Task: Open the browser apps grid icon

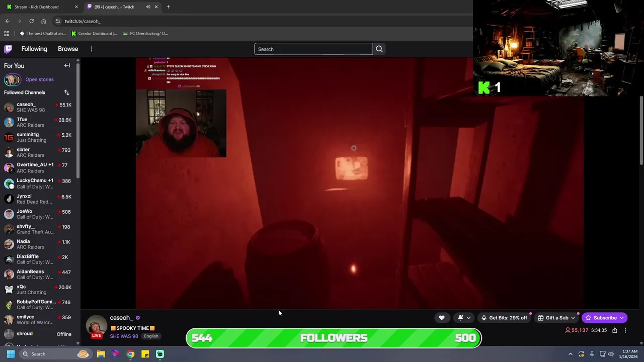Action: tap(7, 34)
